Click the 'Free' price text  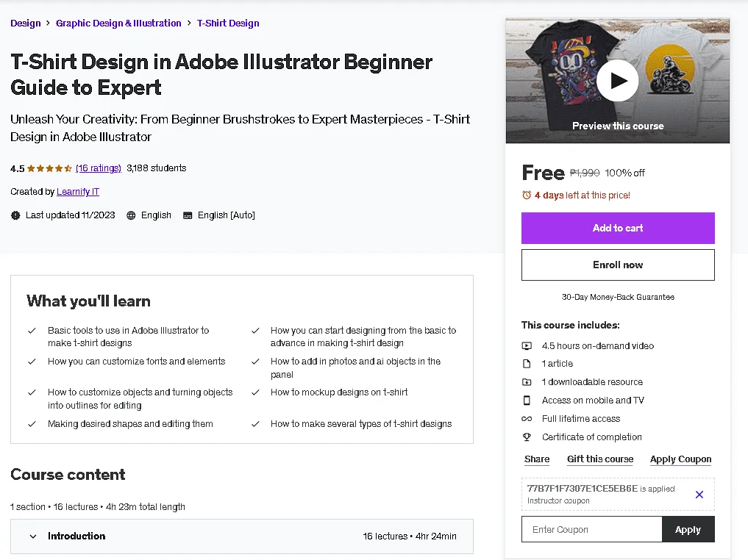(543, 173)
